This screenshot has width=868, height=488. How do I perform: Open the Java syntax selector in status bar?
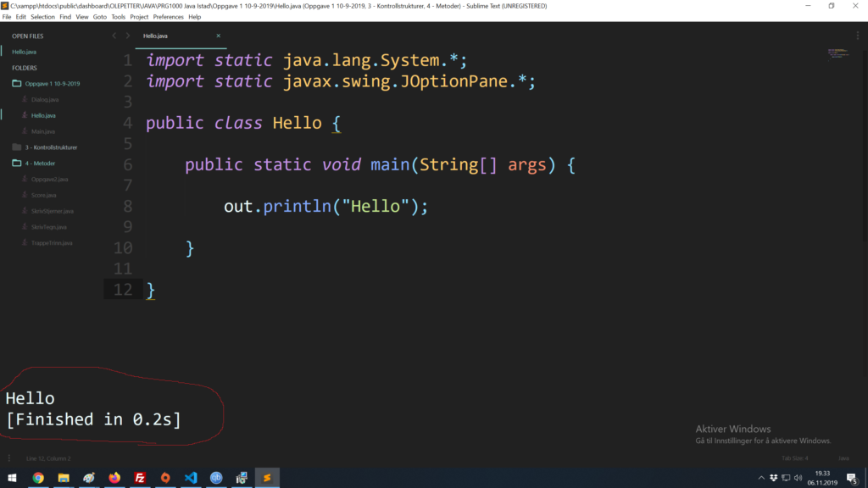pyautogui.click(x=843, y=457)
